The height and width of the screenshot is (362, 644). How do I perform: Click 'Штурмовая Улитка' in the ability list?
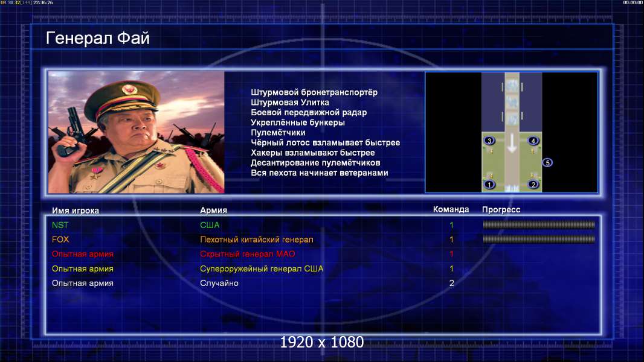pos(290,103)
